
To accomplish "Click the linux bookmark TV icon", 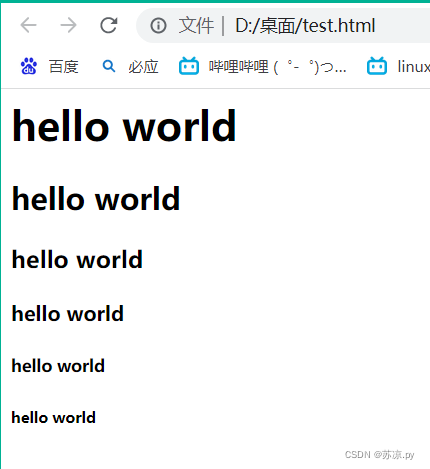I will (377, 66).
